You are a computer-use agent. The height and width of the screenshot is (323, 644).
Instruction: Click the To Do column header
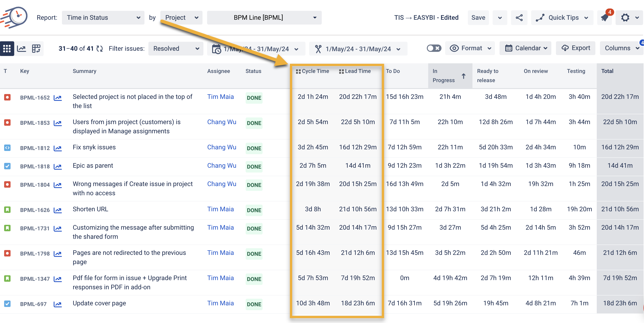point(393,71)
